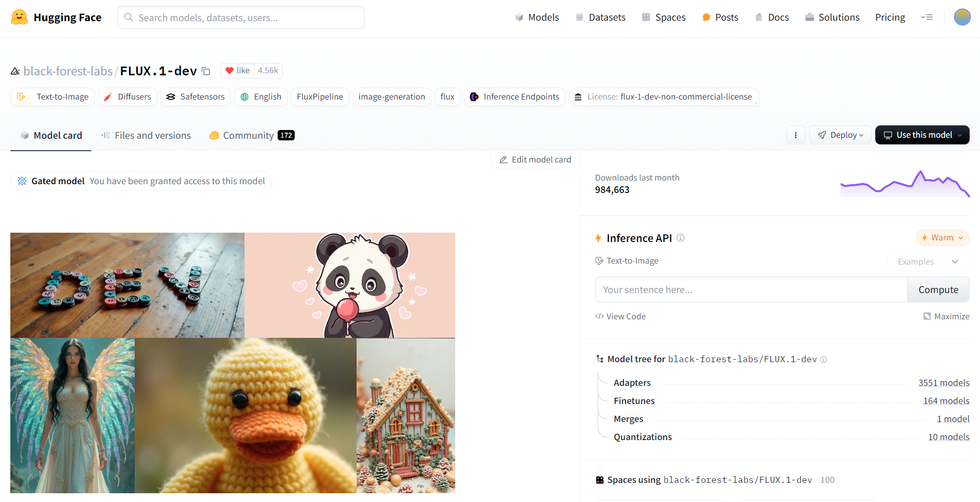Image resolution: width=980 pixels, height=502 pixels.
Task: Open the 164 Finetunes models link
Action: pyautogui.click(x=946, y=400)
